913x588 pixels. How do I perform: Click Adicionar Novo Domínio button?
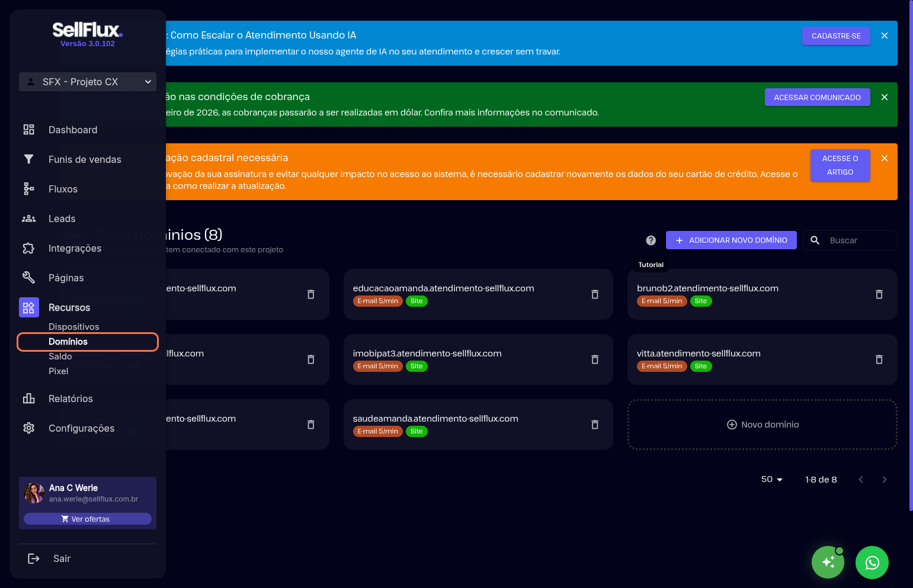point(731,240)
